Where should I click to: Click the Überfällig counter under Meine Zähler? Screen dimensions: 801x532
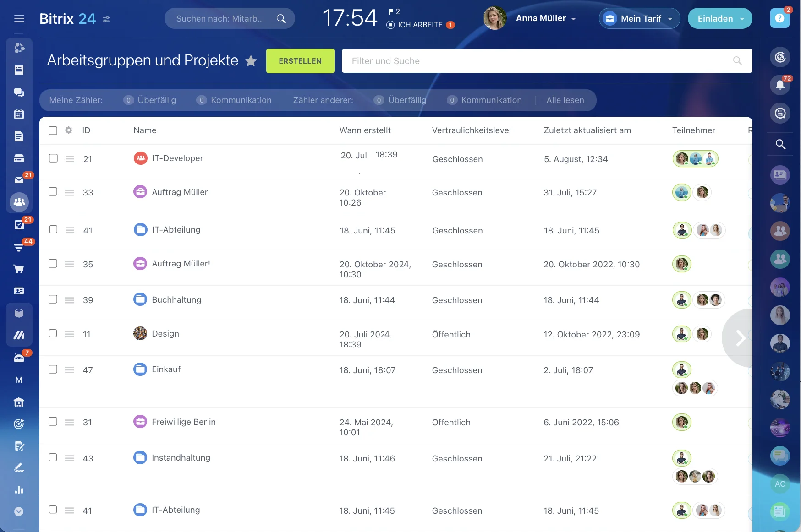[150, 100]
